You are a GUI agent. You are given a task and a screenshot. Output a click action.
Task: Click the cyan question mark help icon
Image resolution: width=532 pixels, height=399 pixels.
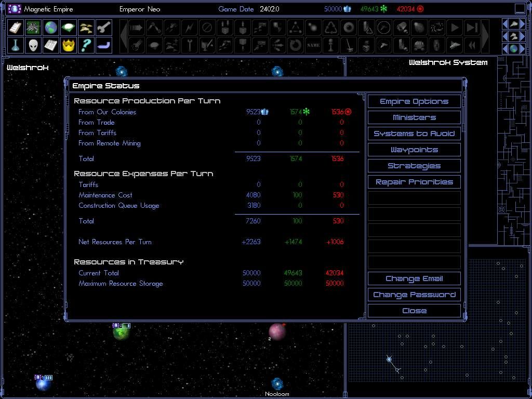pyautogui.click(x=86, y=45)
